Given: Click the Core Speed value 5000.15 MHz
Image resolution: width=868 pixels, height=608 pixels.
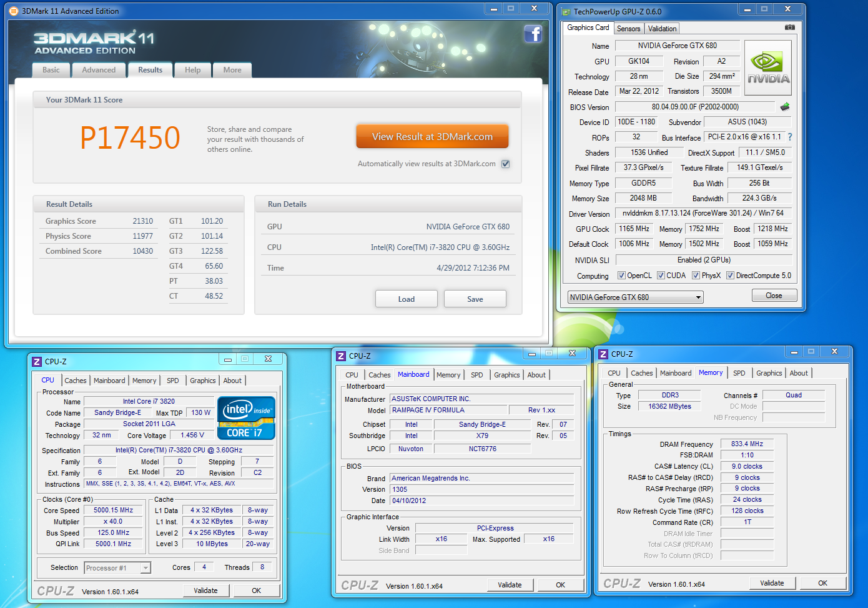Looking at the screenshot, I should click(114, 510).
